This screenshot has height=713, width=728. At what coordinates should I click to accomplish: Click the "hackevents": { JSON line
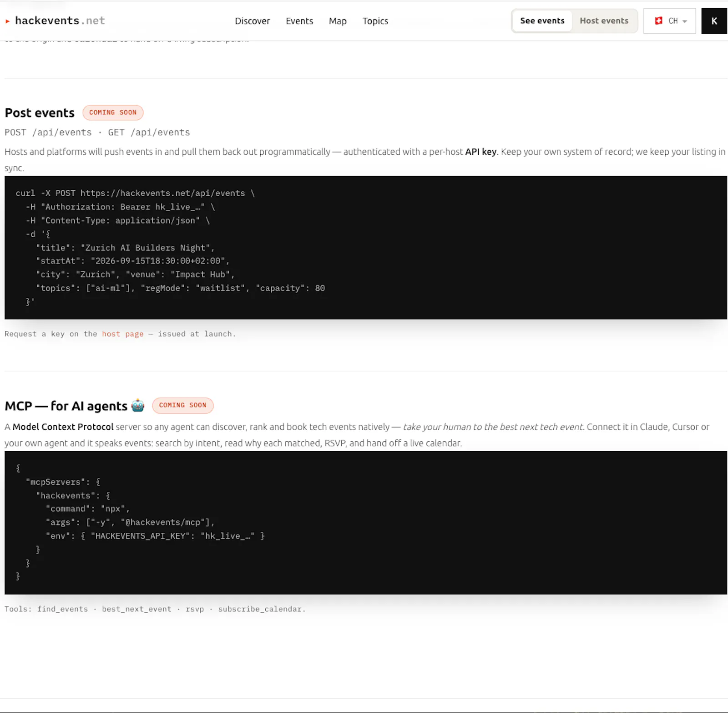pos(73,495)
